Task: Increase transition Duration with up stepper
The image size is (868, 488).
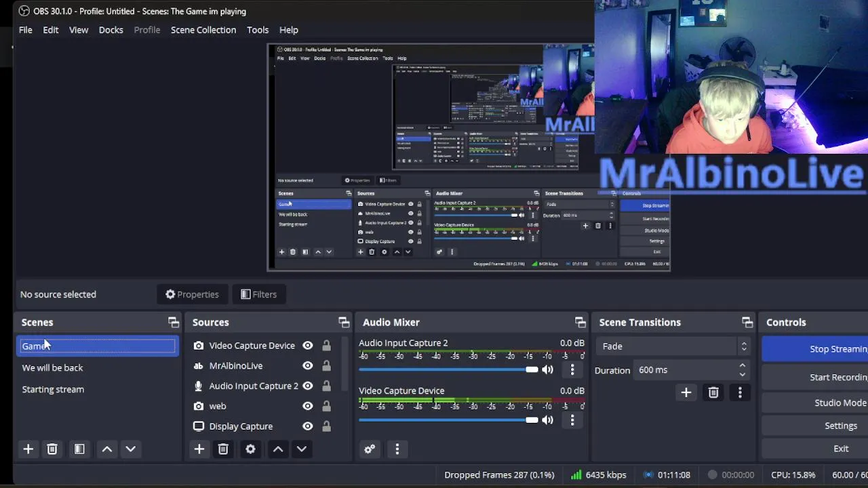Action: coord(743,366)
